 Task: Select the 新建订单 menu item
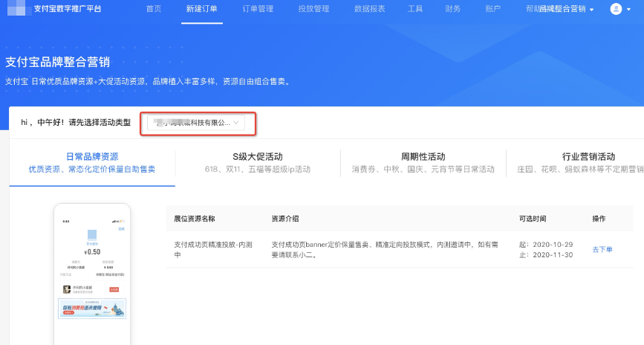(201, 9)
